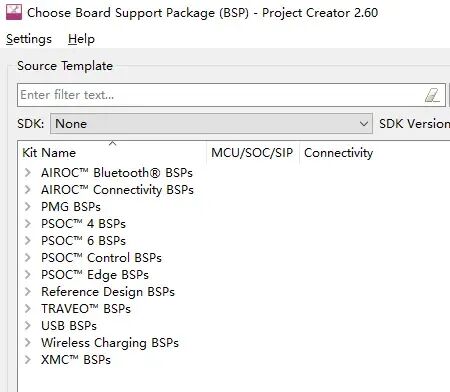
Task: Select the USB BSPs tree item
Action: click(x=69, y=326)
